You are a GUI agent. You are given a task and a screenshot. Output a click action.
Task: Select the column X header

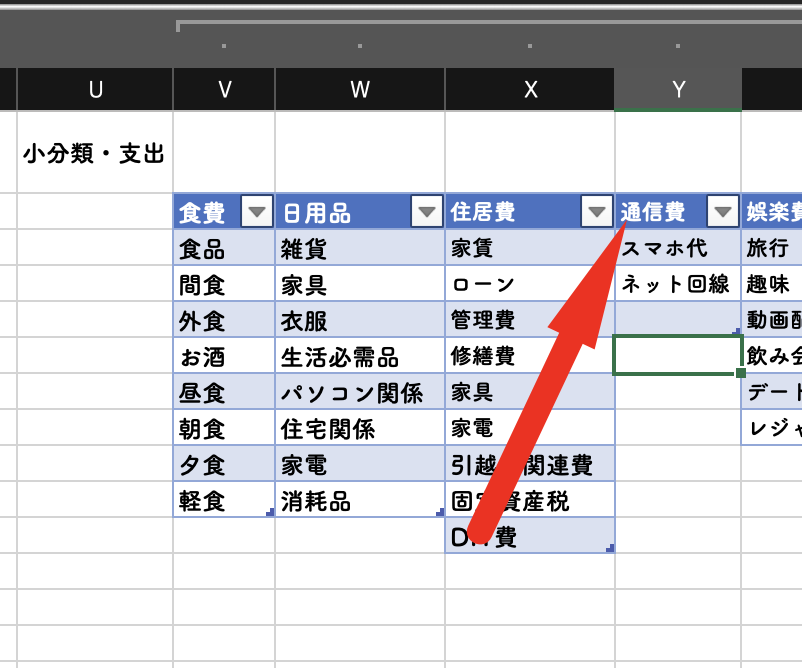pos(530,90)
